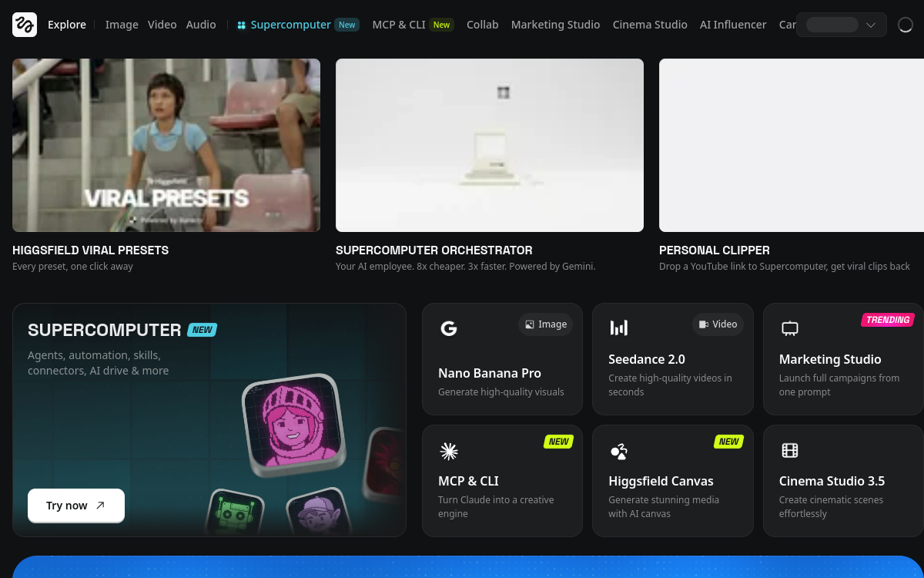Viewport: 924px width, 578px height.
Task: Open the Marketing Studio card
Action: coord(843,359)
